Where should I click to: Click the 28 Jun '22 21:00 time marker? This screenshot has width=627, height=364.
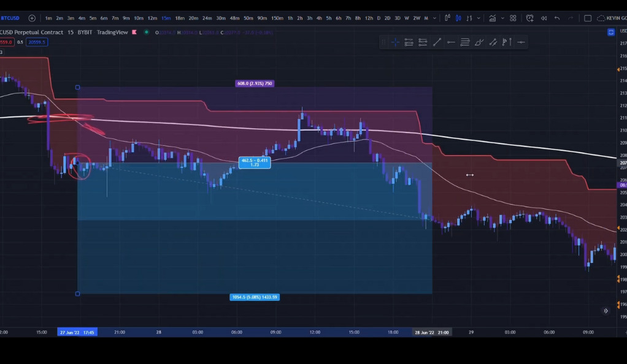click(432, 332)
